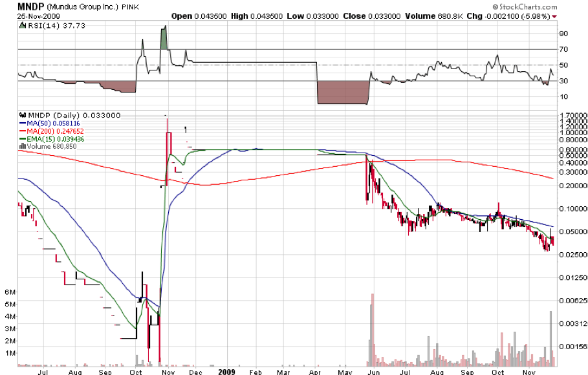Click the red down arrow beside Chg
Image resolution: width=588 pixels, height=375 pixels.
(x=554, y=17)
